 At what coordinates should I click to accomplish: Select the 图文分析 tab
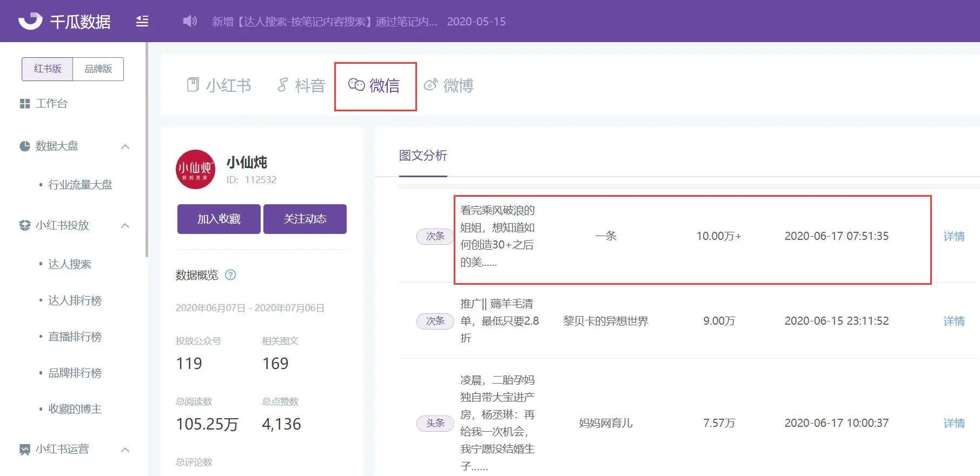pyautogui.click(x=423, y=156)
